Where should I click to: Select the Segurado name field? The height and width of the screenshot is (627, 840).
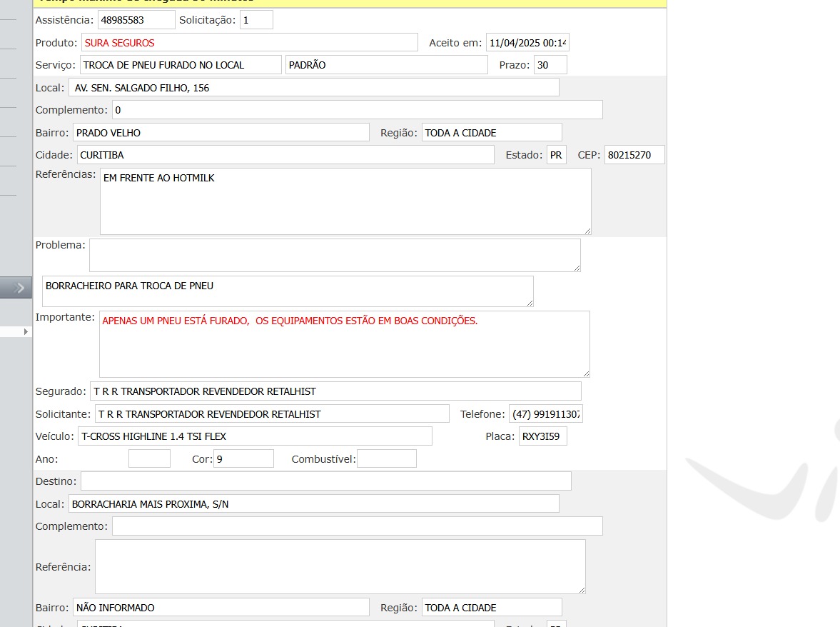click(x=336, y=391)
